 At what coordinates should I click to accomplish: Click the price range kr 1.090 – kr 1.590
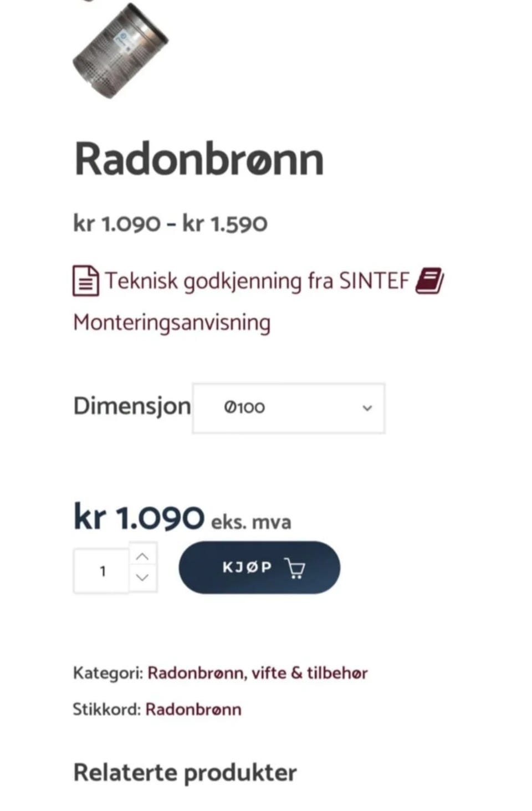pos(171,223)
